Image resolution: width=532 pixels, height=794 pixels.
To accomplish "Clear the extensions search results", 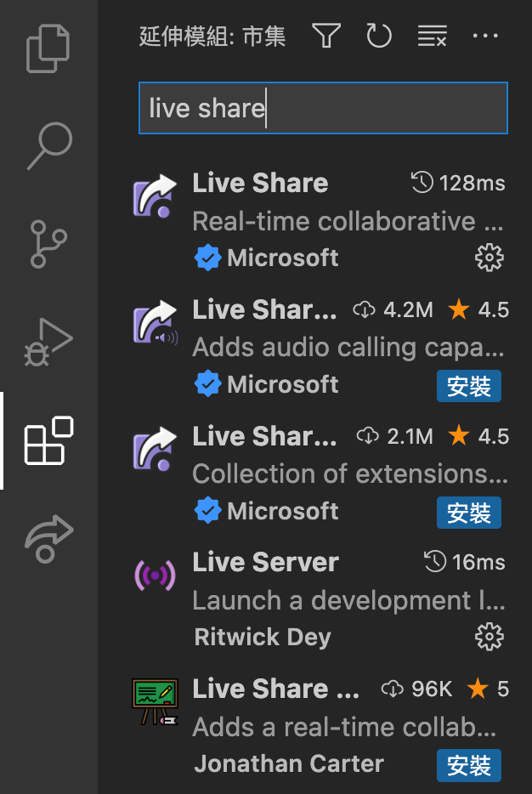I will click(432, 36).
